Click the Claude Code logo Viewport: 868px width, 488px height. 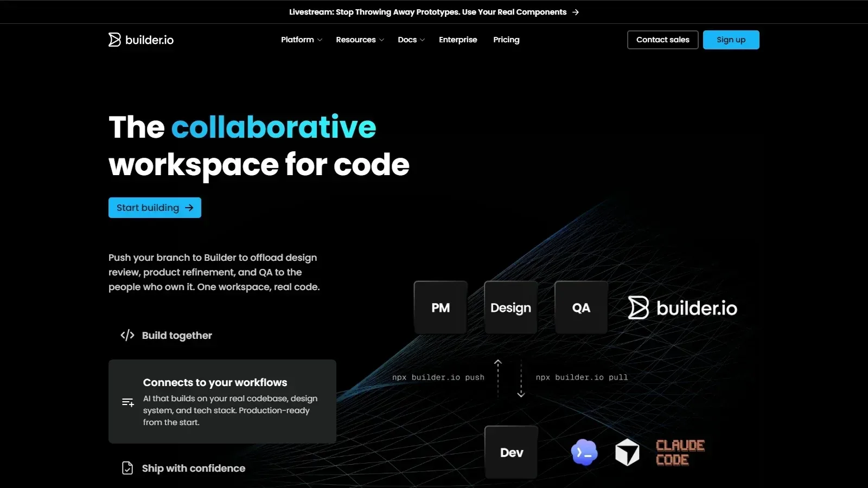(x=680, y=452)
